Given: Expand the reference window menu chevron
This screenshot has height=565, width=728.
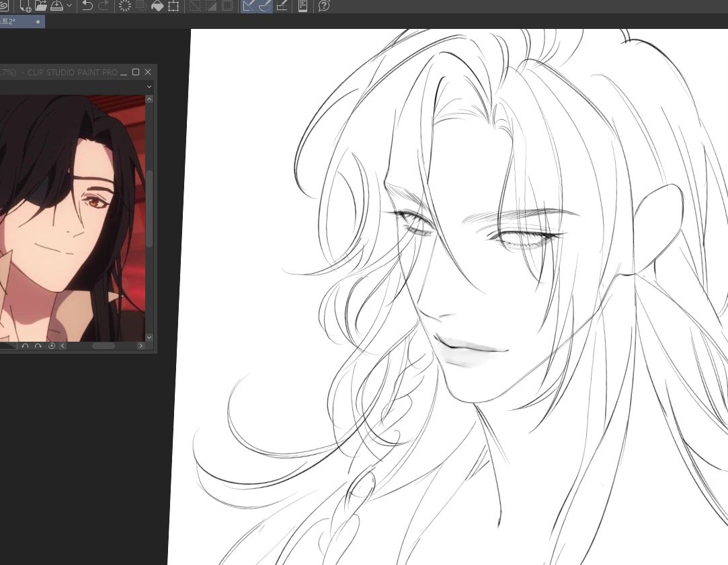Looking at the screenshot, I should pos(149,87).
